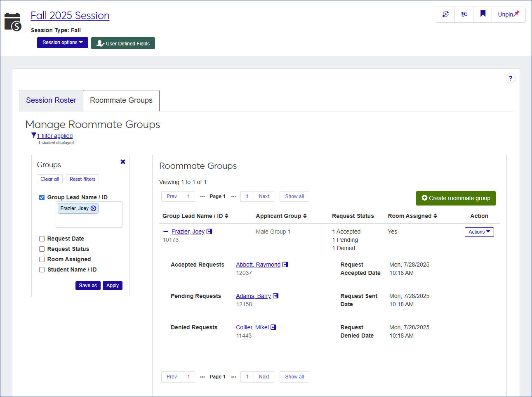Image resolution: width=532 pixels, height=397 pixels.
Task: Click the Create roommate group button
Action: [456, 198]
